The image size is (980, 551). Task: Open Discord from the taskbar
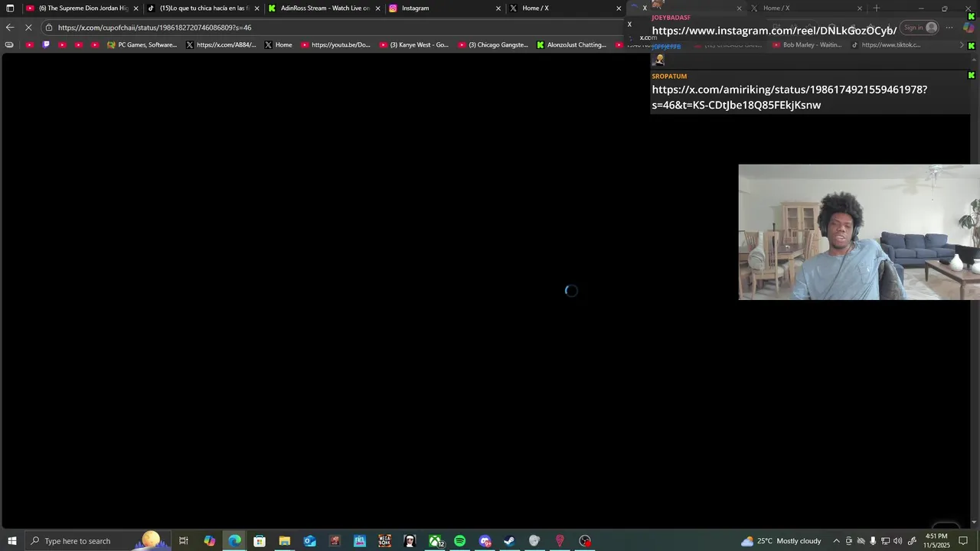click(x=485, y=541)
